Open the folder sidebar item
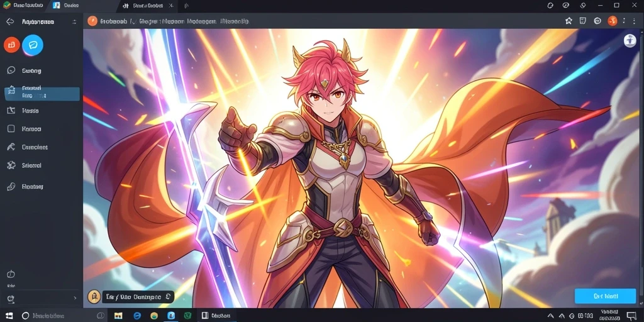The image size is (644, 322). [11, 111]
